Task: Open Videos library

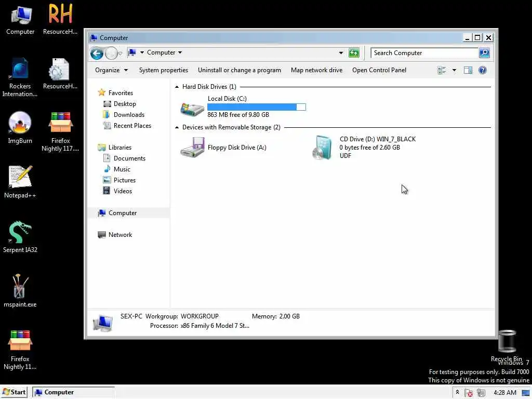Action: 117,191
